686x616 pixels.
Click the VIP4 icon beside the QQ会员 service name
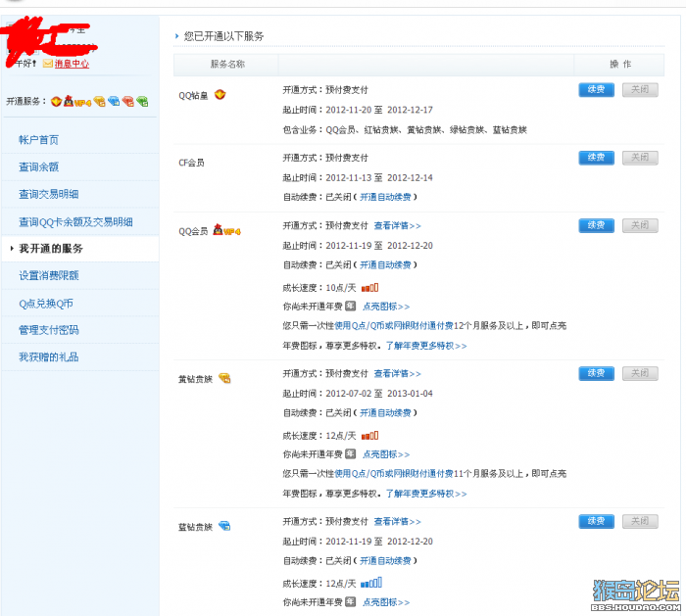(x=227, y=230)
